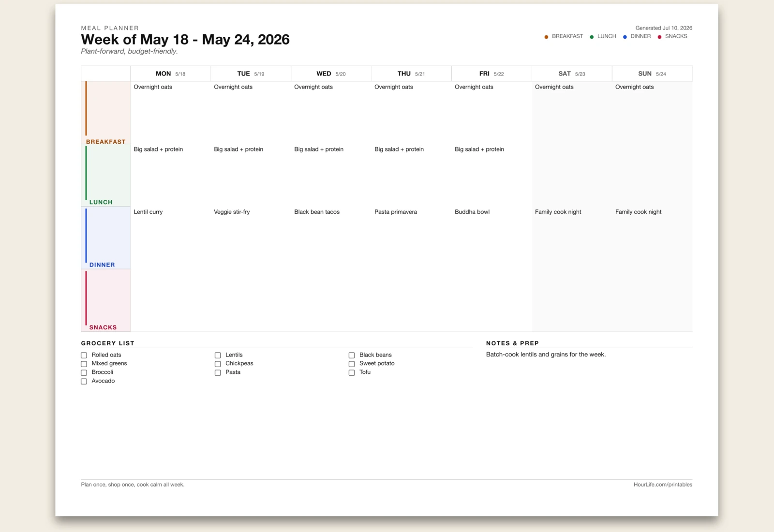
Task: Tick the Black beans checkbox
Action: pos(352,355)
